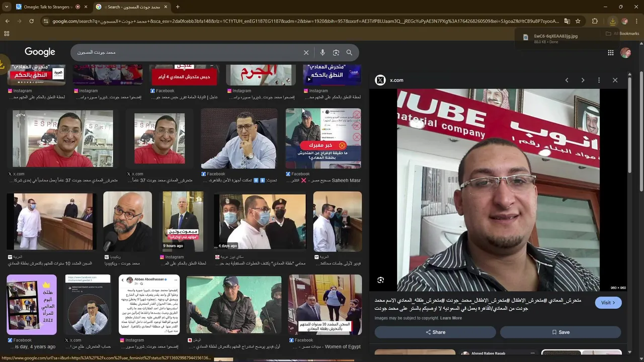The height and width of the screenshot is (362, 644).
Task: Search inside image with Lens overlay icon
Action: pos(380,280)
